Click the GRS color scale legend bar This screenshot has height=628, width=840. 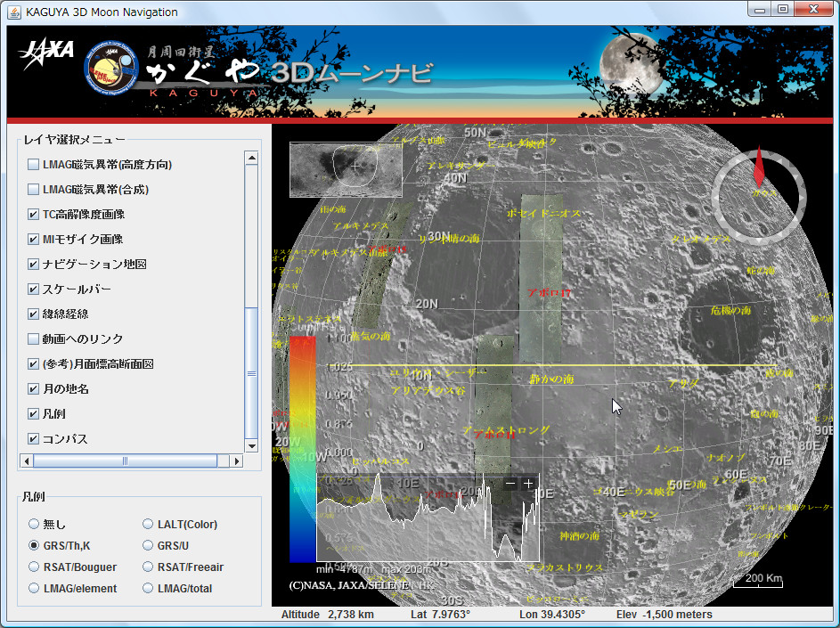click(303, 449)
